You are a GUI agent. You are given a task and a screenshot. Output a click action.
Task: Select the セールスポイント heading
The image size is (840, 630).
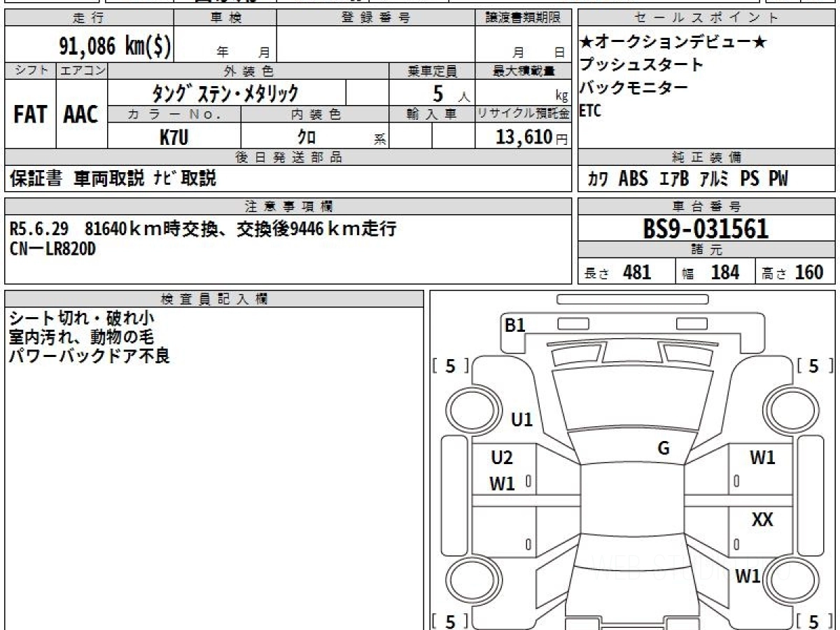(x=706, y=18)
